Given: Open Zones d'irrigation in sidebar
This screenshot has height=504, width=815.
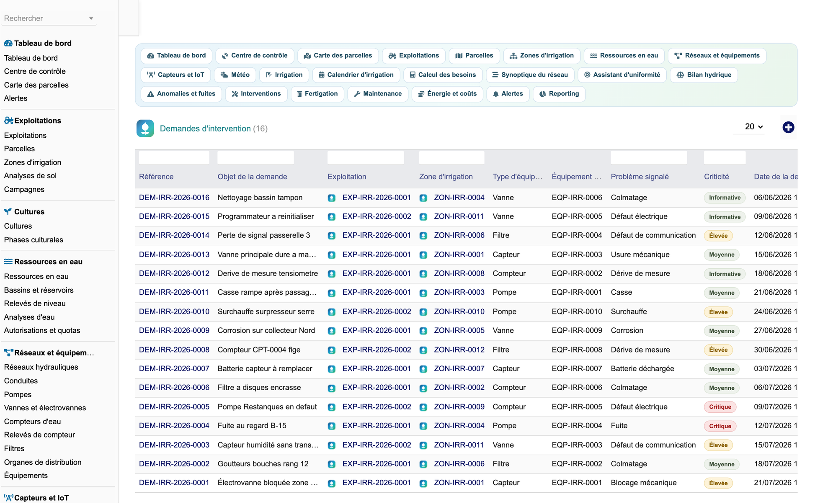Looking at the screenshot, I should pyautogui.click(x=33, y=162).
